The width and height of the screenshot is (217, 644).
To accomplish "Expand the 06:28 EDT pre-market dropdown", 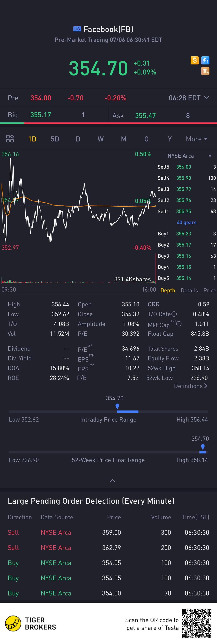I will tap(189, 98).
